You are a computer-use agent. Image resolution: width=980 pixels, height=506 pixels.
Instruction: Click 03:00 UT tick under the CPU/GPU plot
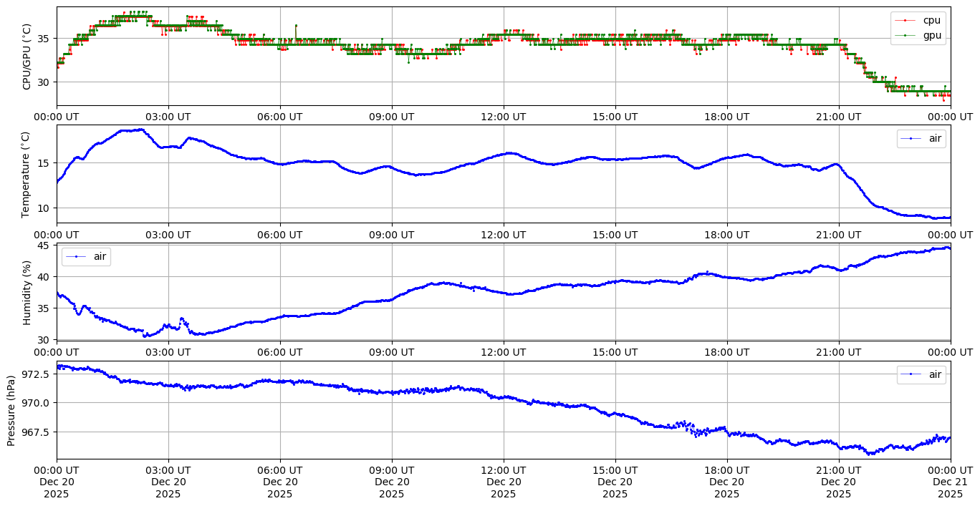click(168, 117)
